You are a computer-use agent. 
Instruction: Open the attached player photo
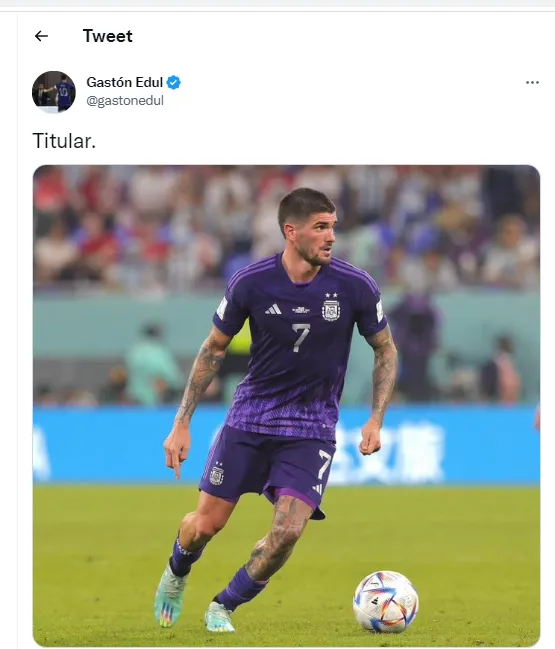coord(286,406)
